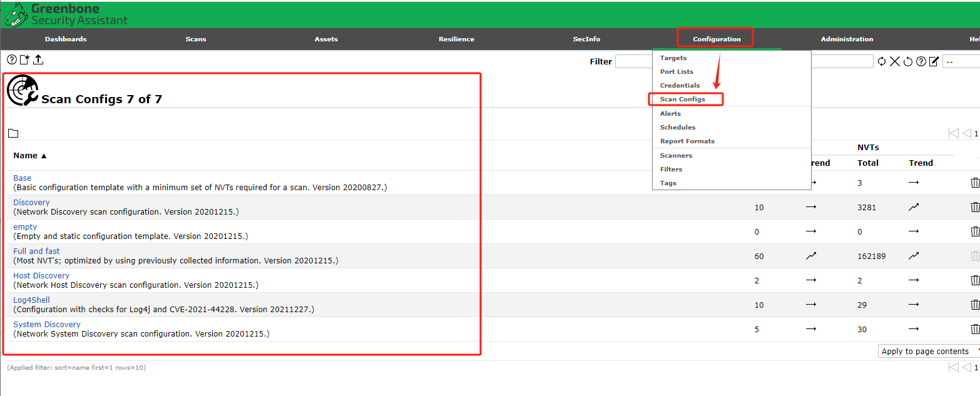Select Schedules from the menu
The image size is (980, 396).
[x=678, y=127]
